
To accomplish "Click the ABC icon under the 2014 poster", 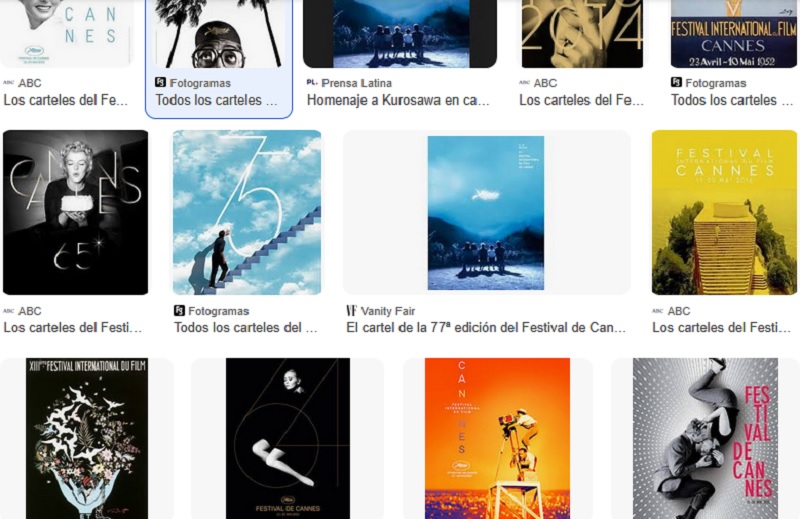I will tap(524, 83).
